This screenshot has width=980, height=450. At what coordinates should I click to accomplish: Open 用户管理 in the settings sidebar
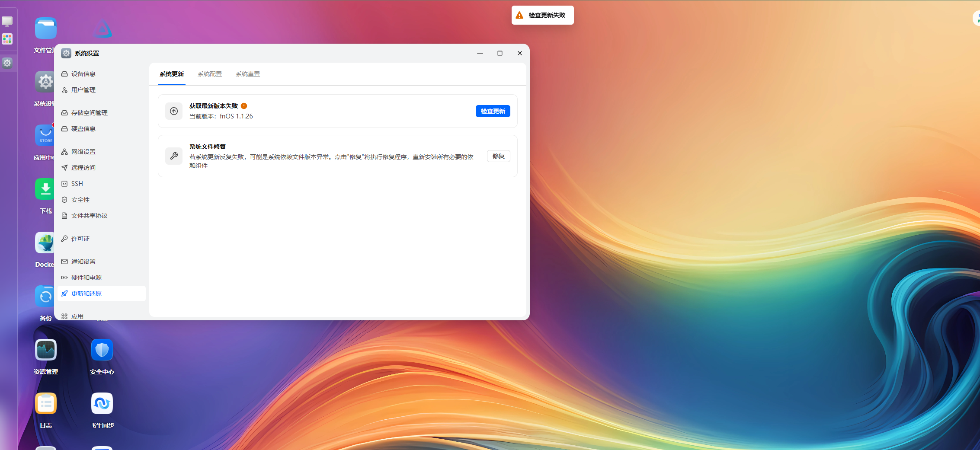pos(102,90)
